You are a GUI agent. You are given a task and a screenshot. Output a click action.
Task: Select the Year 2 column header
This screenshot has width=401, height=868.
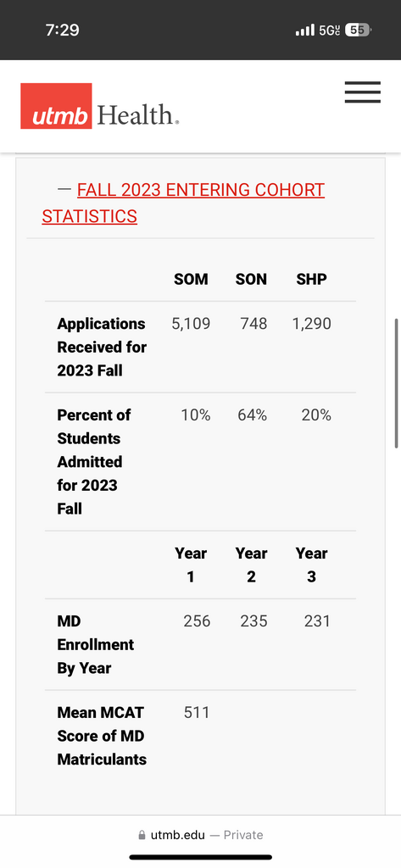[252, 565]
